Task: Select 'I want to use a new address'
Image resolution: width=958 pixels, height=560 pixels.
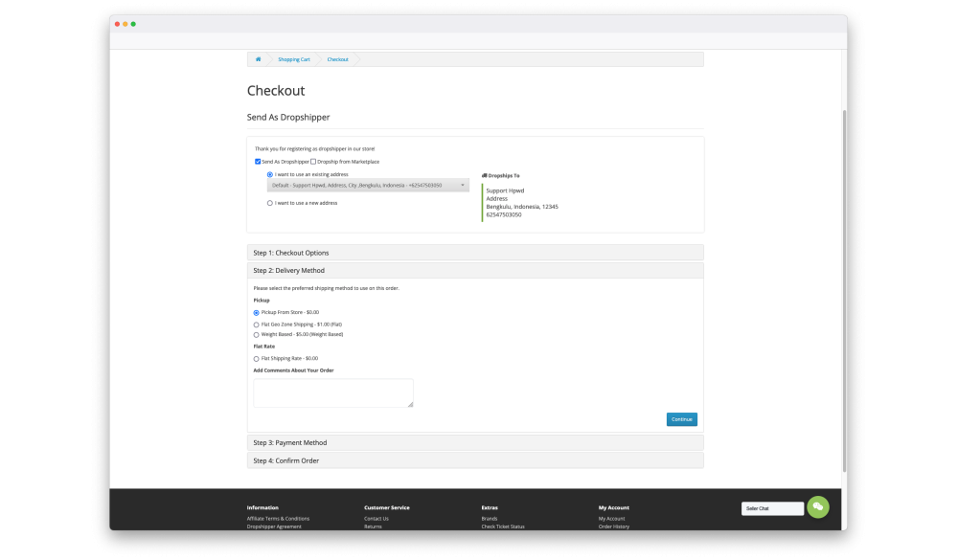Action: [x=270, y=203]
